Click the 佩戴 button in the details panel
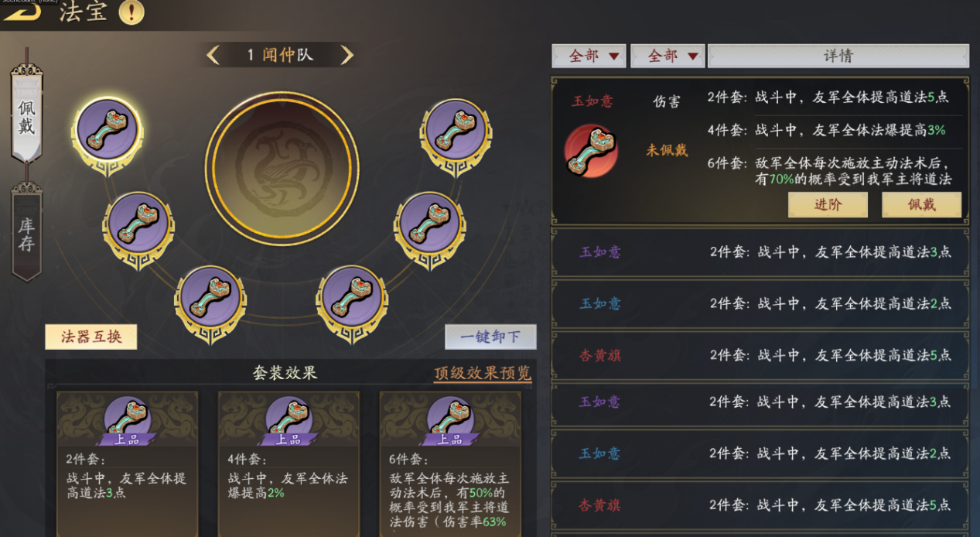Image resolution: width=980 pixels, height=537 pixels. pos(921,205)
